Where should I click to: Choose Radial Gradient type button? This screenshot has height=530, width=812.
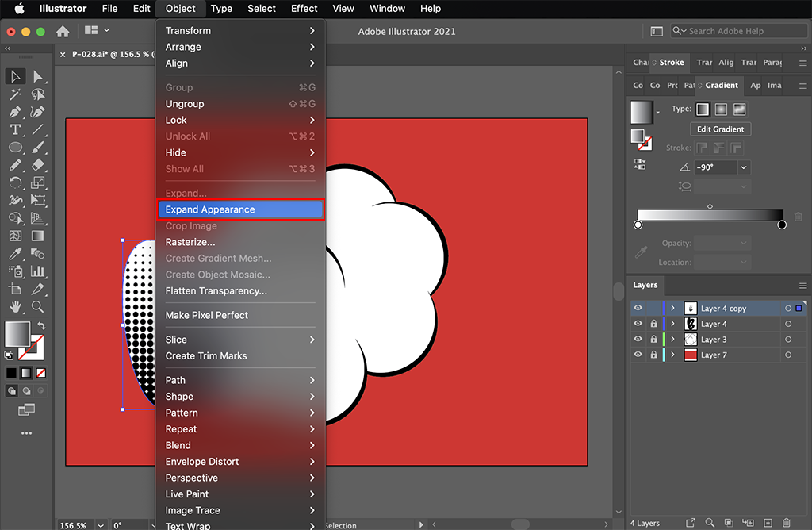(x=721, y=109)
